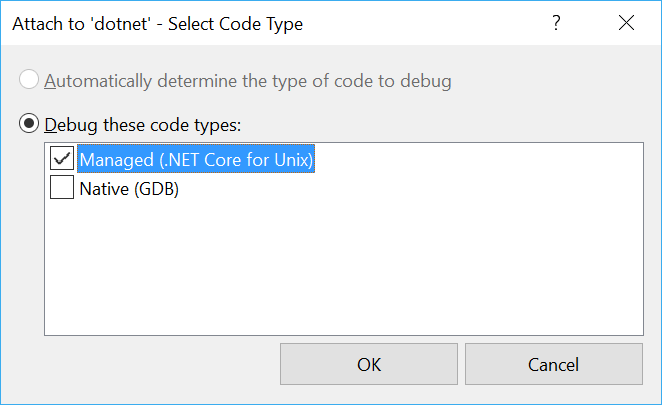Screen dimensions: 662x405
Task: Select 'Debug these code types' radio button
Action: point(30,125)
